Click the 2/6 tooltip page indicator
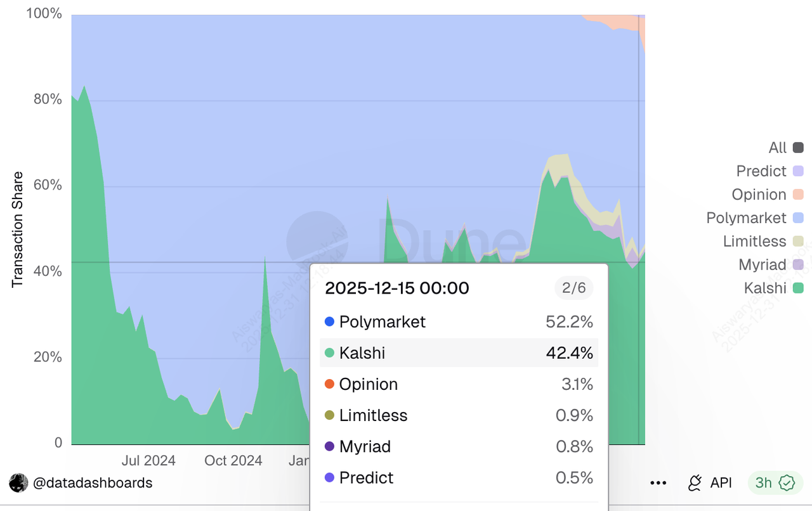Image resolution: width=812 pixels, height=511 pixels. 573,288
